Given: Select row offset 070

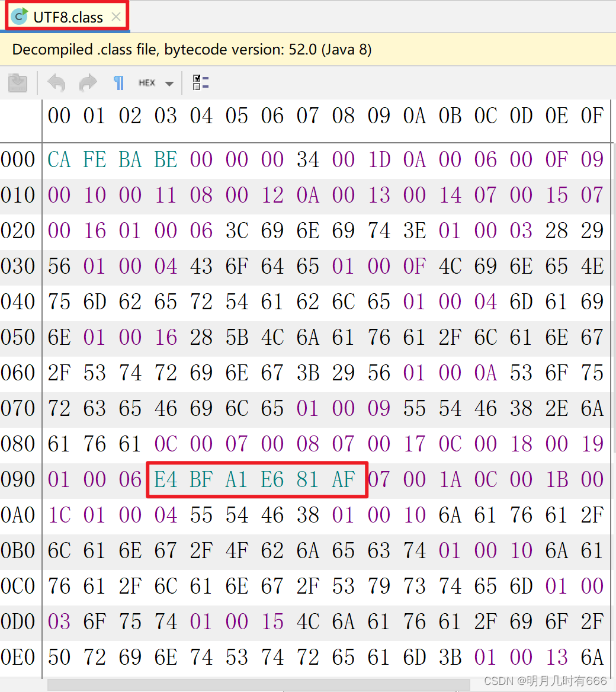Looking at the screenshot, I should [18, 409].
